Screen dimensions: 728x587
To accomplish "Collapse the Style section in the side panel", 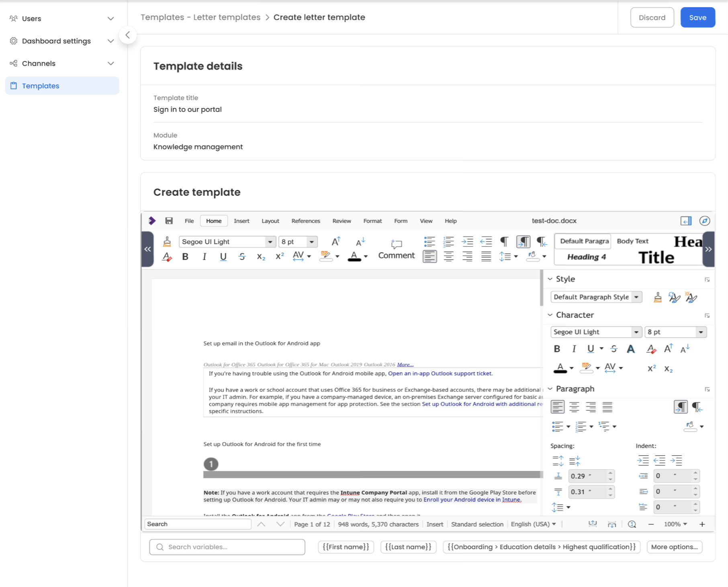I will tap(550, 279).
